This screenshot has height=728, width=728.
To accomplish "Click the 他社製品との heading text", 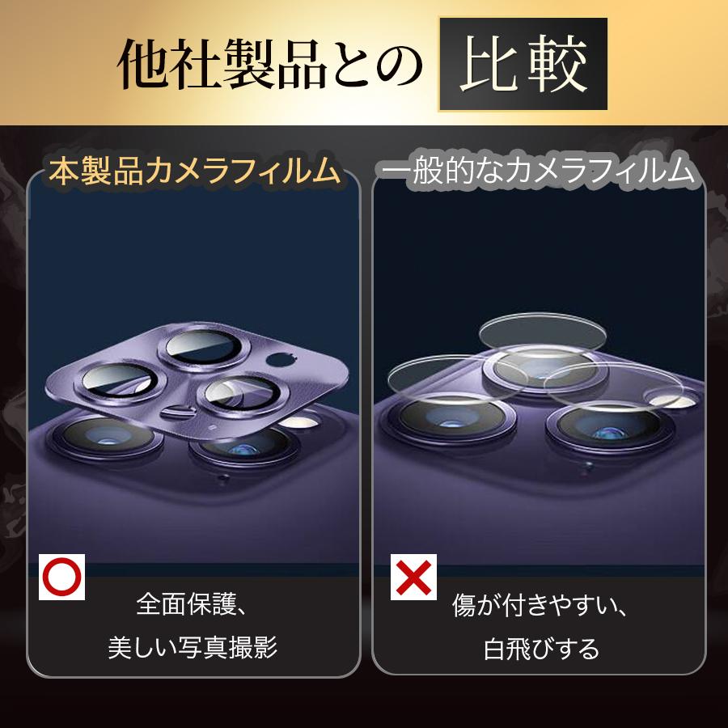I will [269, 65].
